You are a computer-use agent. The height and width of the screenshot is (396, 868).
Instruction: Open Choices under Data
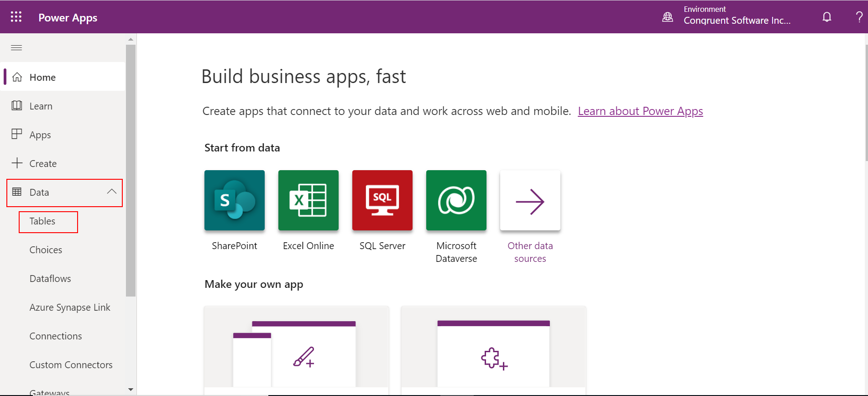click(46, 250)
